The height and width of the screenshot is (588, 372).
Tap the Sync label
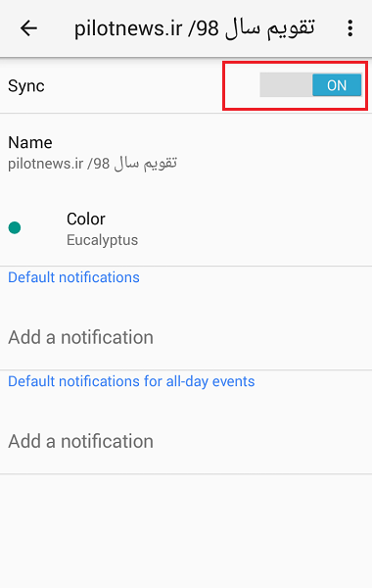pos(26,86)
